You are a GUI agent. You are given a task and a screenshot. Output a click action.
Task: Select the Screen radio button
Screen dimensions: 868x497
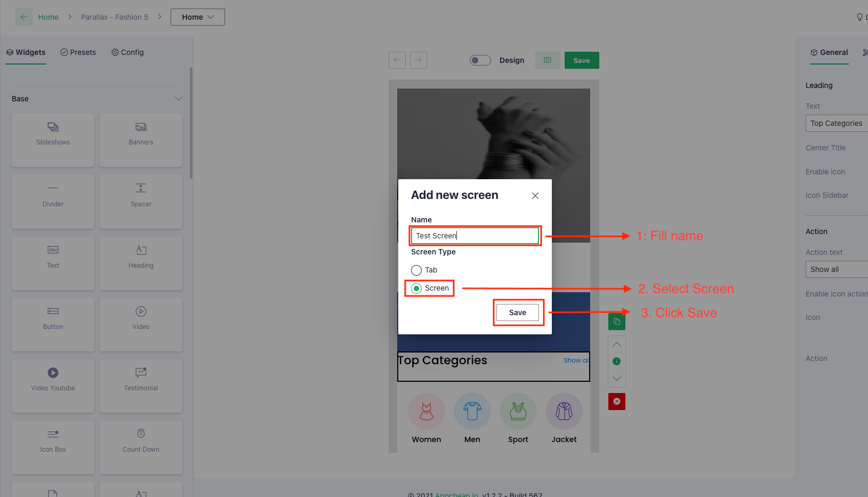pyautogui.click(x=416, y=288)
